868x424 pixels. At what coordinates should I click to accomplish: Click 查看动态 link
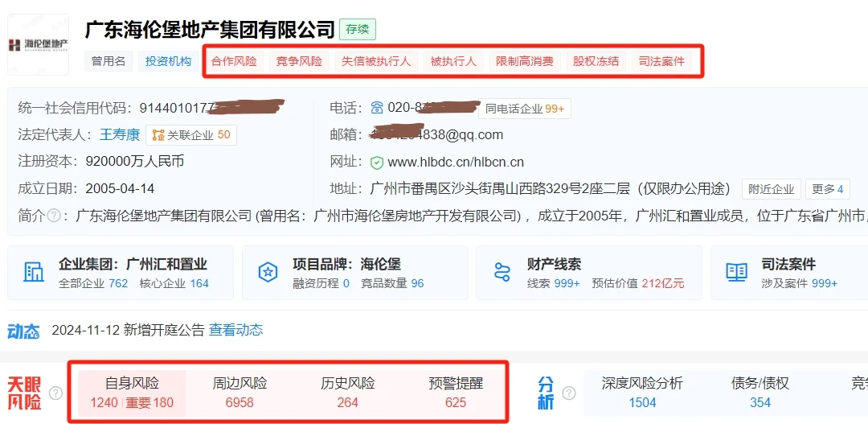pos(235,331)
